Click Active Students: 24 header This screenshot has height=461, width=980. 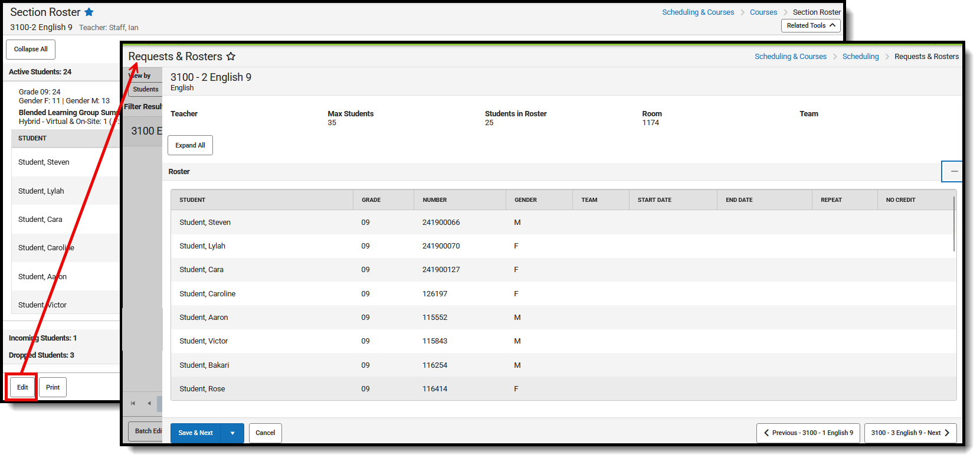point(40,72)
